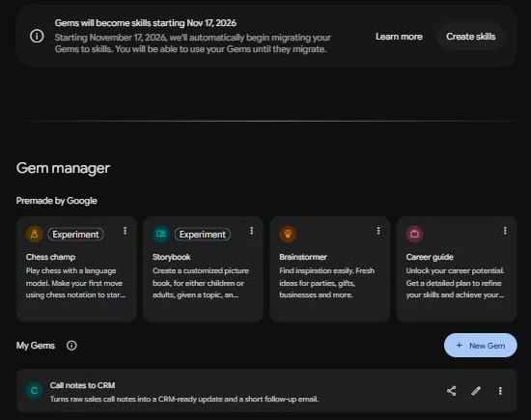Click the Storybook description text

(201, 283)
